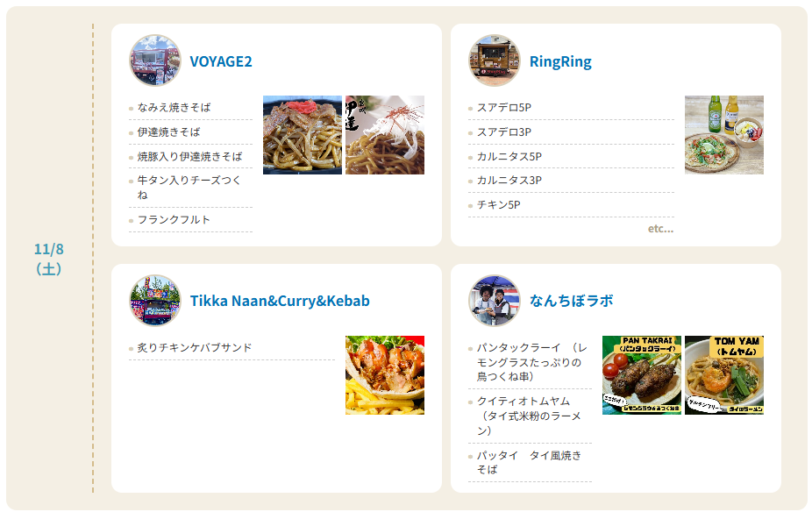Open the RingRing vendor title link
Screen dimensions: 812x512
(560, 61)
